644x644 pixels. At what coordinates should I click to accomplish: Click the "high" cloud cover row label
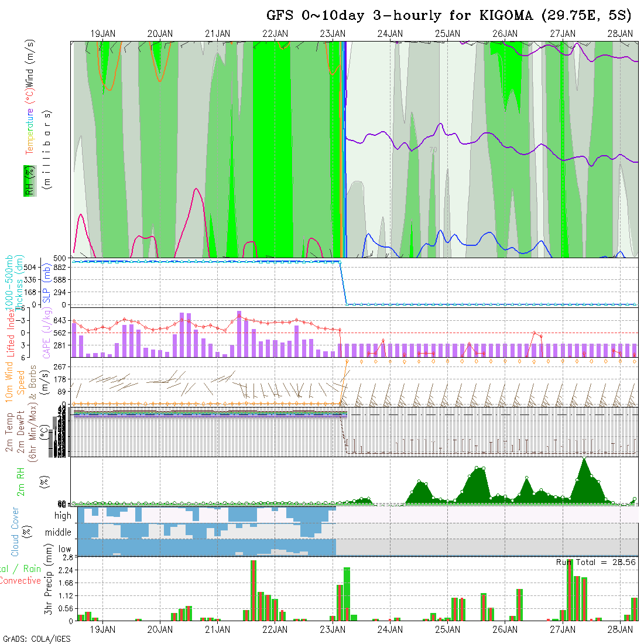pyautogui.click(x=63, y=516)
